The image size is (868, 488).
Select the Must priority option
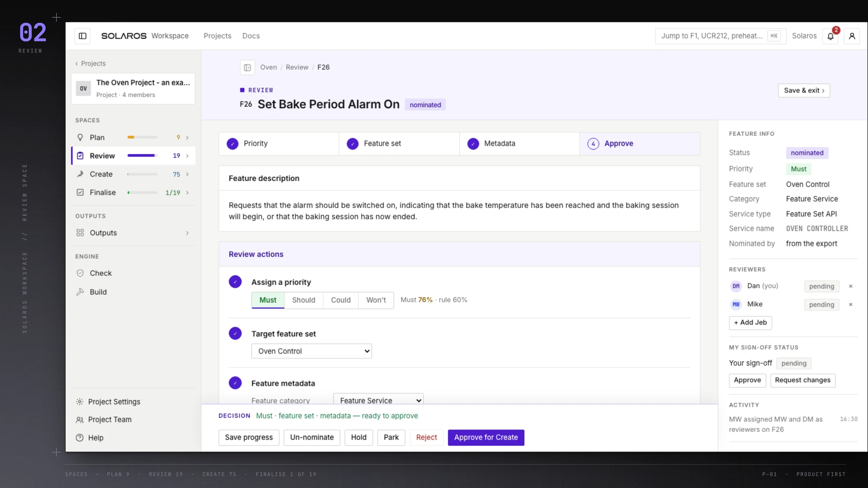click(268, 300)
